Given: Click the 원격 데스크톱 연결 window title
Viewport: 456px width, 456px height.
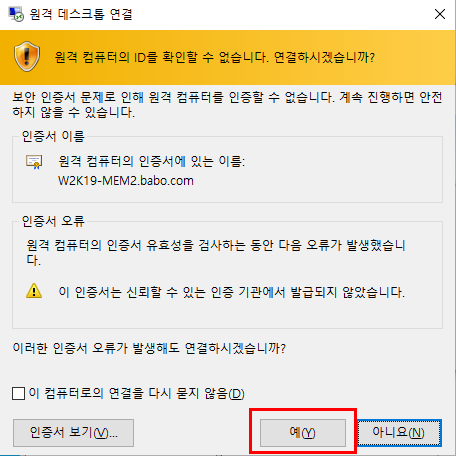Looking at the screenshot, I should click(81, 14).
